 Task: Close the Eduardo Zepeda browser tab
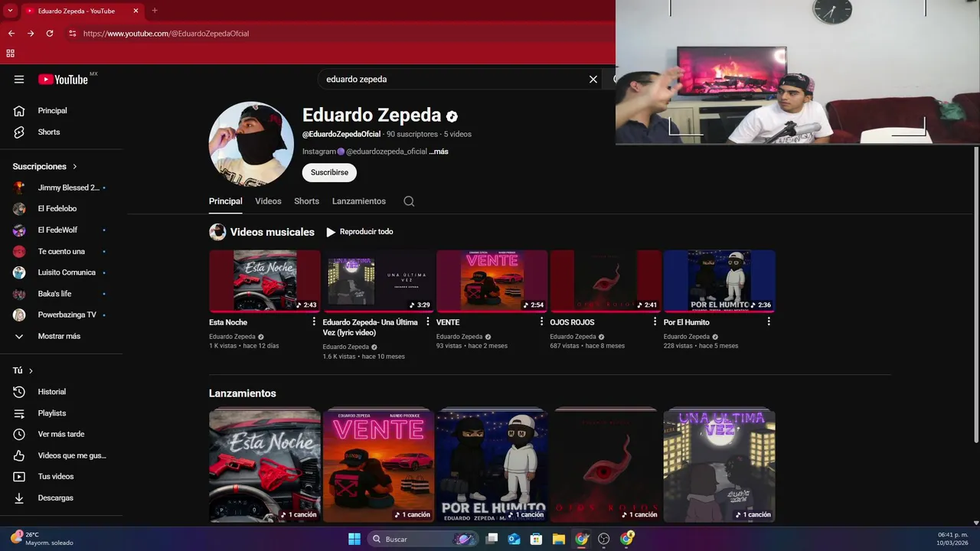pyautogui.click(x=136, y=11)
